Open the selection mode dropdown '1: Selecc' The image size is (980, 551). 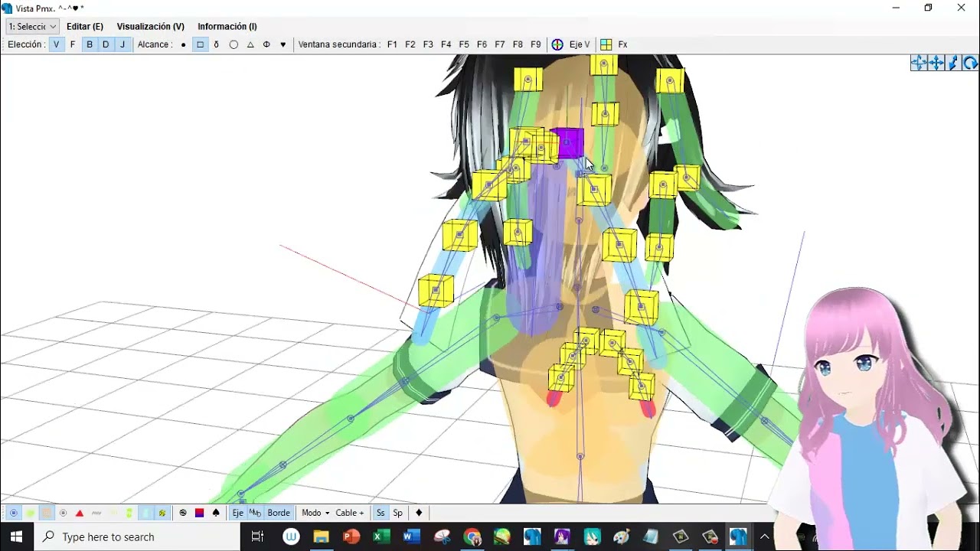(x=32, y=26)
